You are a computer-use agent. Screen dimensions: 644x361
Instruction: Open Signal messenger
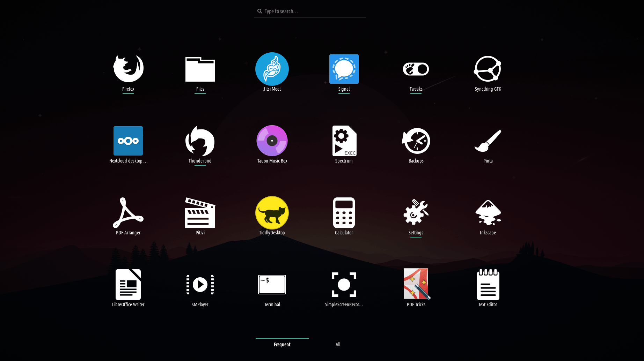pyautogui.click(x=344, y=69)
